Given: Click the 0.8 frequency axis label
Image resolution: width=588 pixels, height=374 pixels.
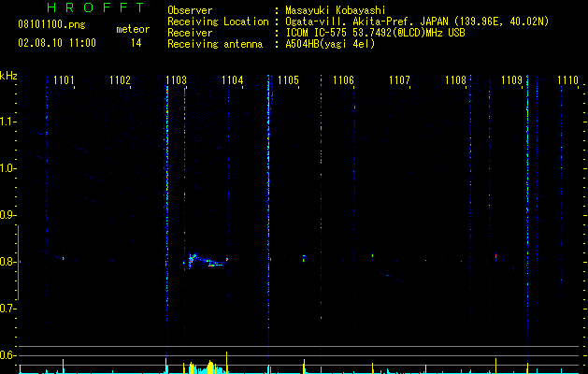Looking at the screenshot, I should tap(7, 262).
